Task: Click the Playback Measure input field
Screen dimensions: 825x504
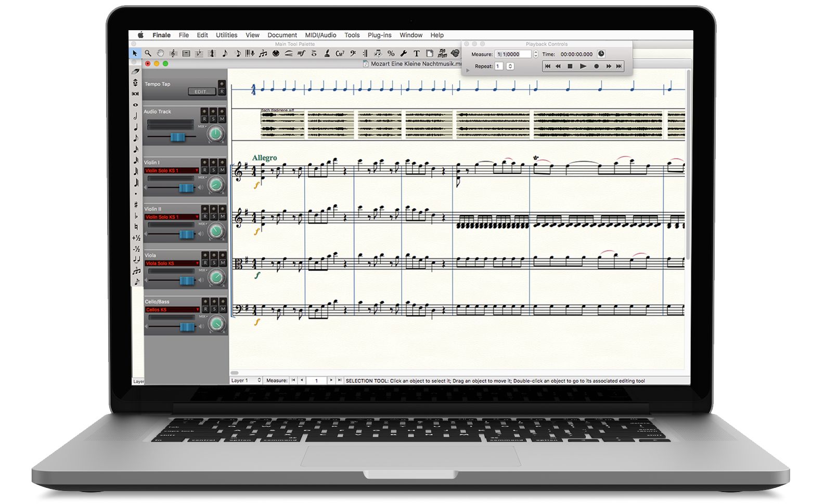Action: point(513,54)
